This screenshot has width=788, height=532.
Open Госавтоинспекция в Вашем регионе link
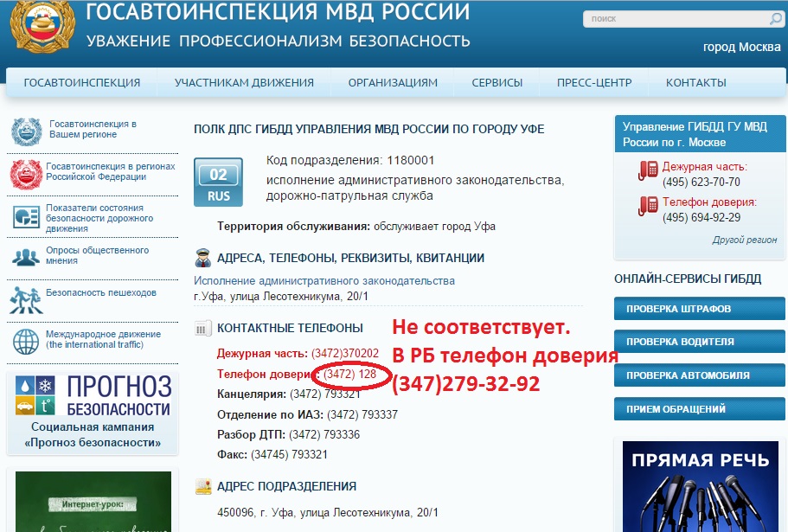point(93,129)
